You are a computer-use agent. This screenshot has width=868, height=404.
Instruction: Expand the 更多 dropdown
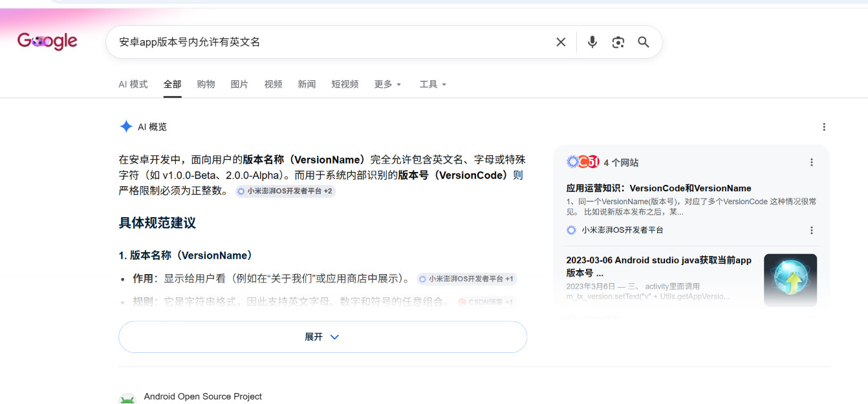388,84
